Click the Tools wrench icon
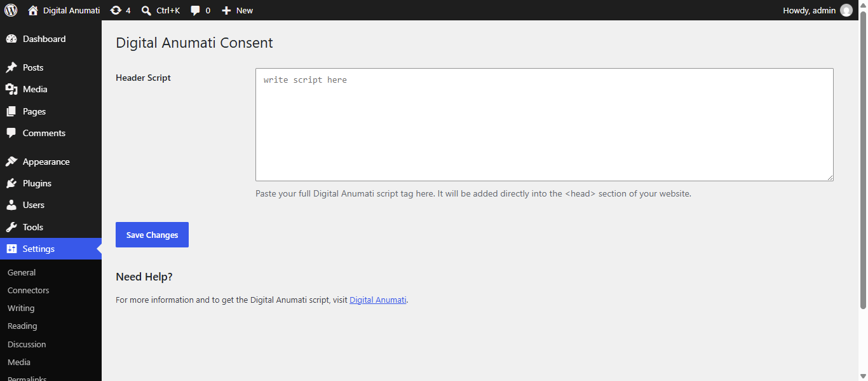This screenshot has height=381, width=868. pyautogui.click(x=11, y=227)
